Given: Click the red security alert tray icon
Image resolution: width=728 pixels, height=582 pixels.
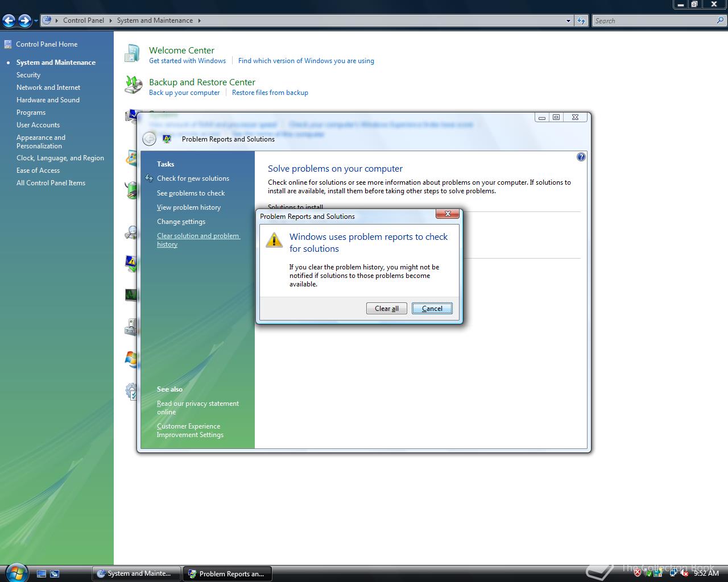Looking at the screenshot, I should pos(637,573).
